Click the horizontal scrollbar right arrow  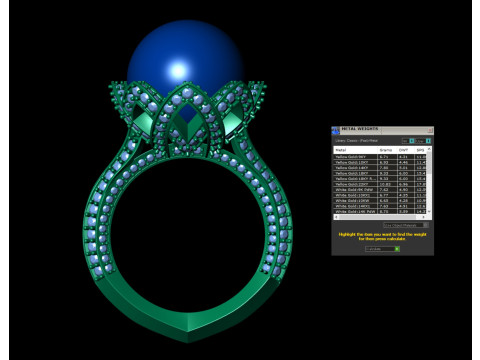coord(424,217)
